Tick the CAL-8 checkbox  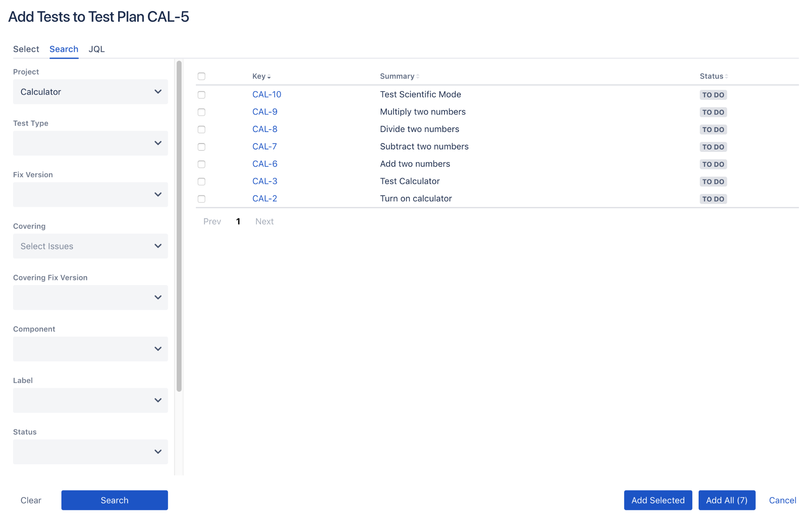[201, 130]
